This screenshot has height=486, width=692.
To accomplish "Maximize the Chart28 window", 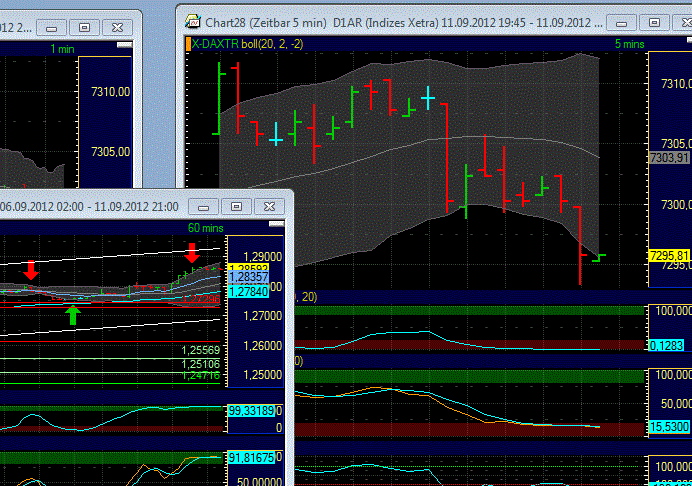I will 654,23.
